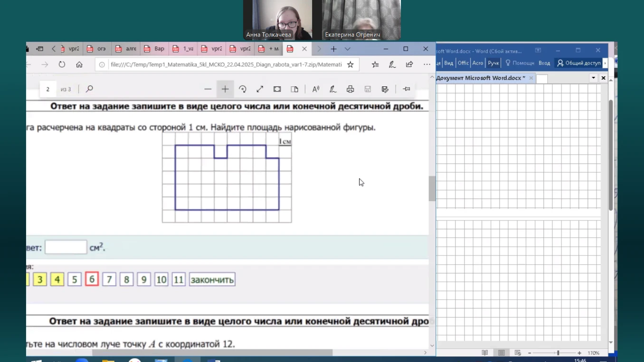This screenshot has height=362, width=644.
Task: Pin the PDF toolbar
Action: point(407,89)
